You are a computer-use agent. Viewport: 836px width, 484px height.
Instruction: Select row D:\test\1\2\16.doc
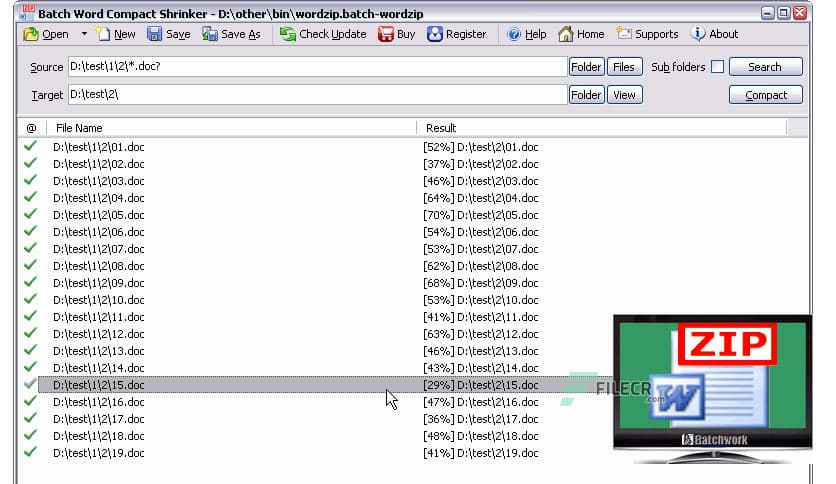coord(99,402)
